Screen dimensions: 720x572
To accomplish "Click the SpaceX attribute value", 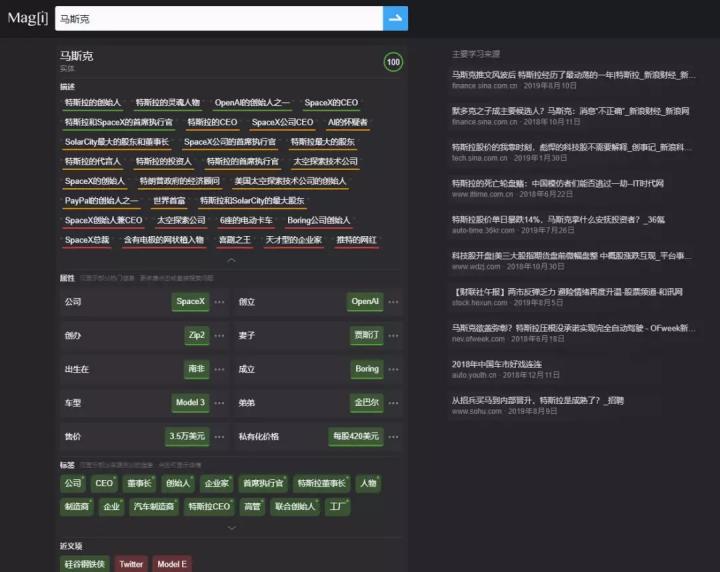I will pos(191,302).
